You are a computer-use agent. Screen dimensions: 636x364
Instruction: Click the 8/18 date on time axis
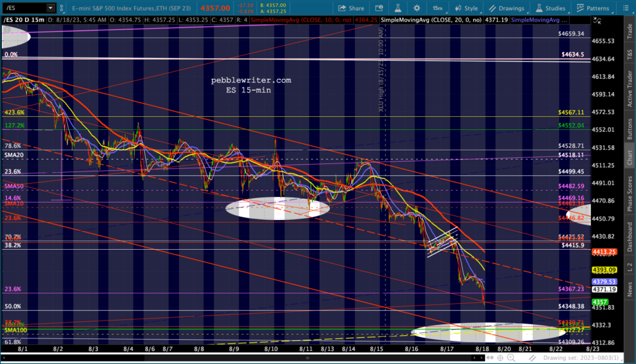[482, 349]
